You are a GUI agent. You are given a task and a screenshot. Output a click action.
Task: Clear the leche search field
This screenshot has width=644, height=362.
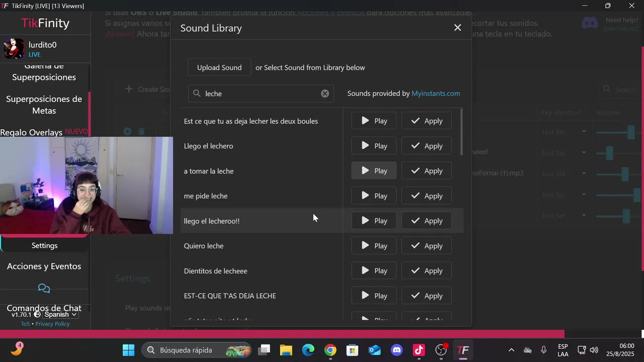325,94
